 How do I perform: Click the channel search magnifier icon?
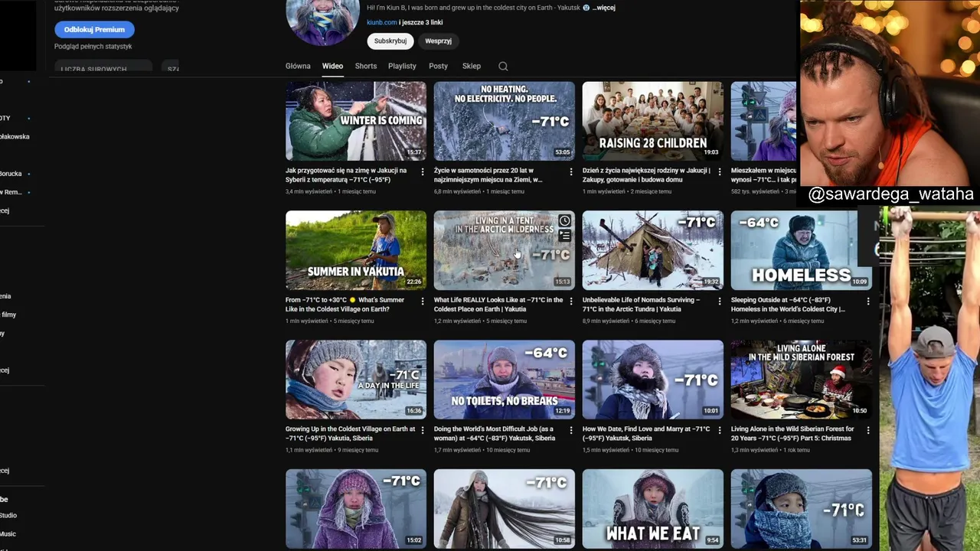pyautogui.click(x=503, y=67)
